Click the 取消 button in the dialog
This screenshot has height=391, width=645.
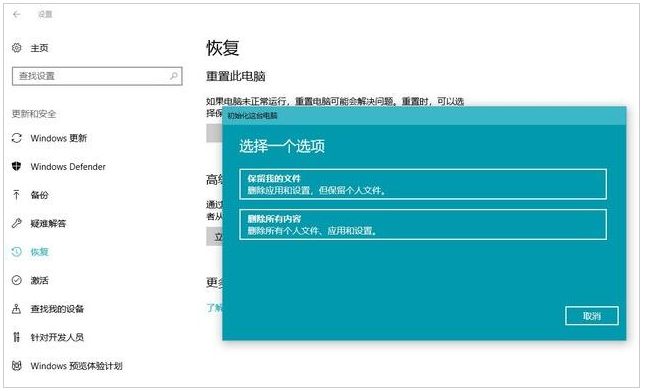click(592, 316)
